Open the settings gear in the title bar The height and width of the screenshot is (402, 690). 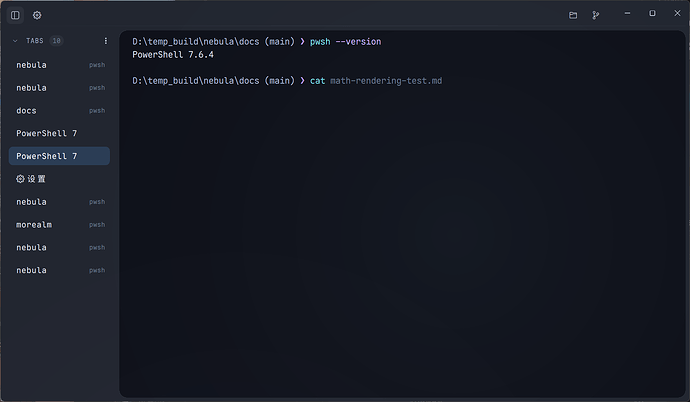pos(37,15)
